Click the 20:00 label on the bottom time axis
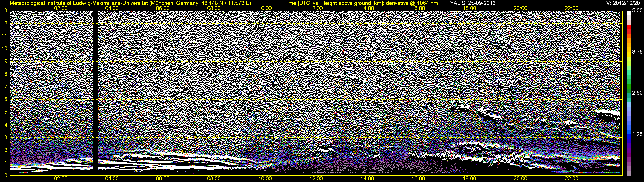 521,179
